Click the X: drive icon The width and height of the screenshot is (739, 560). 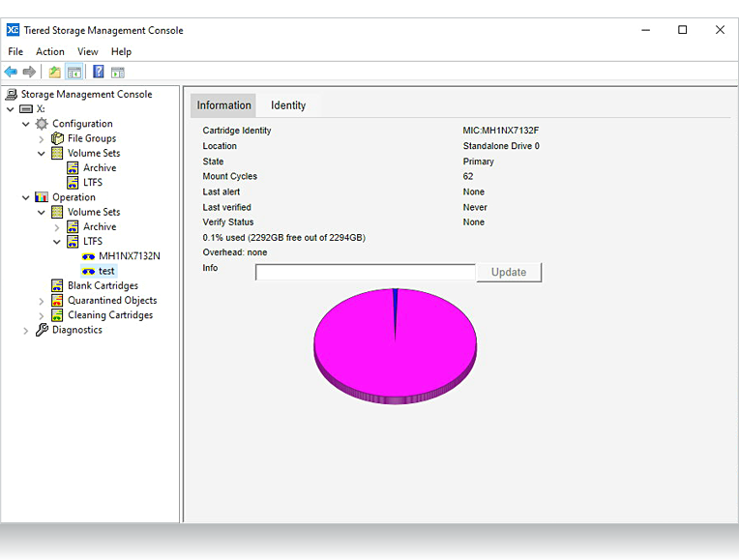26,109
